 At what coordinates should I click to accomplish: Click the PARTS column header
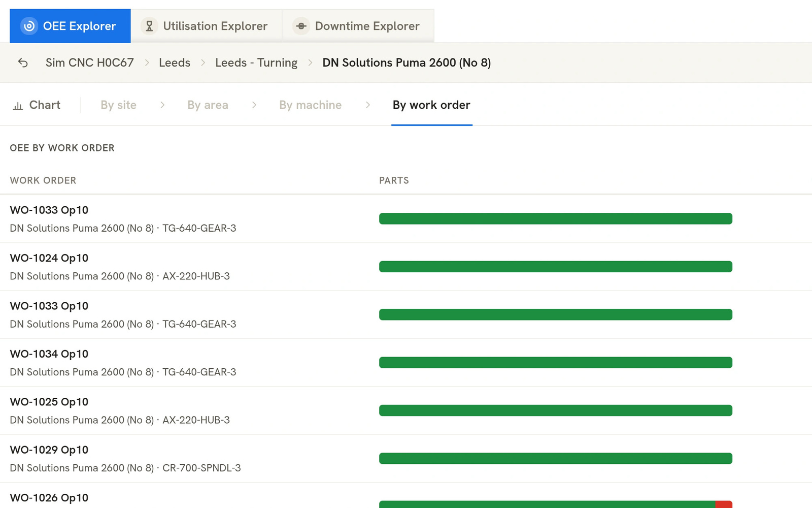coord(394,180)
